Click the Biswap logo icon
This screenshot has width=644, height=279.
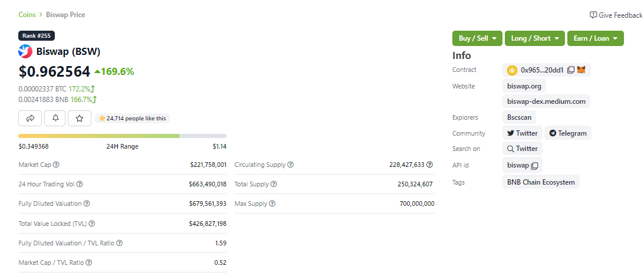pyautogui.click(x=25, y=51)
